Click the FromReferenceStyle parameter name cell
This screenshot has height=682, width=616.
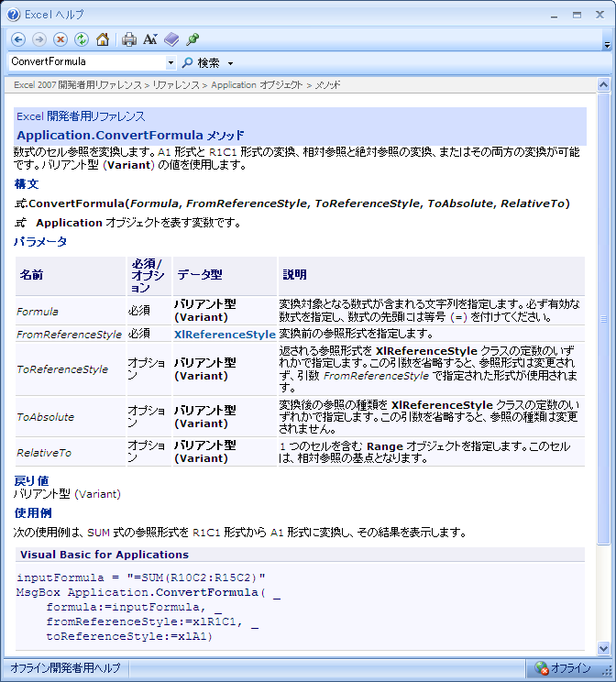[x=71, y=334]
